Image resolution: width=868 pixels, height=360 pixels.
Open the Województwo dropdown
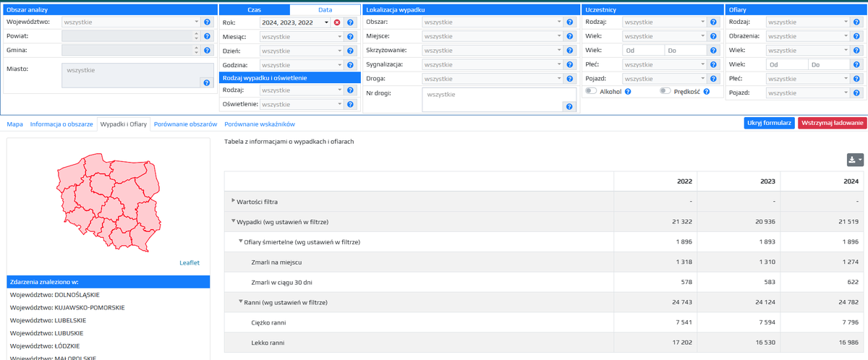click(x=131, y=22)
